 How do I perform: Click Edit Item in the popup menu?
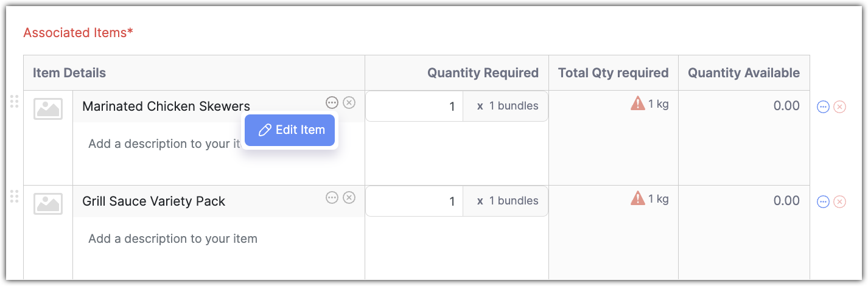click(290, 130)
